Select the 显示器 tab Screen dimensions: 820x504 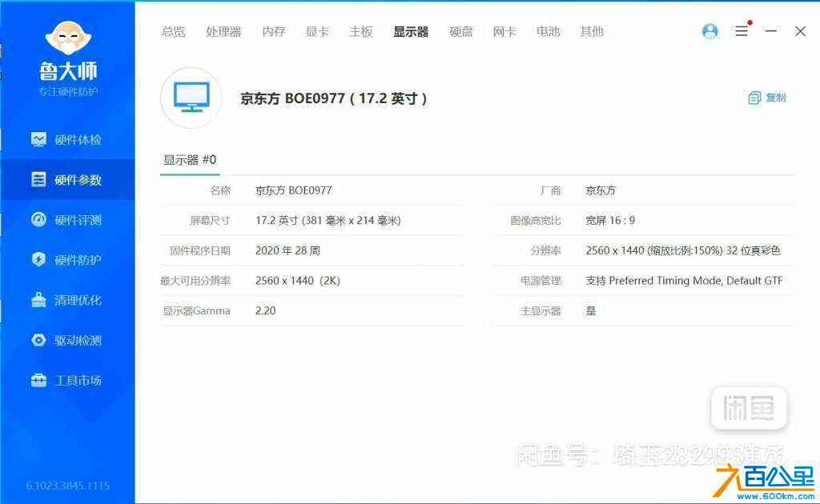[x=411, y=32]
